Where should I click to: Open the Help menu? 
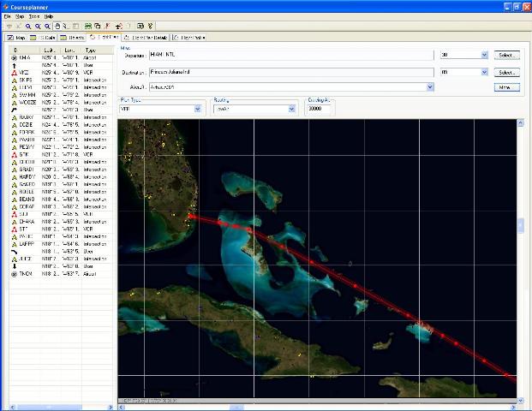49,16
